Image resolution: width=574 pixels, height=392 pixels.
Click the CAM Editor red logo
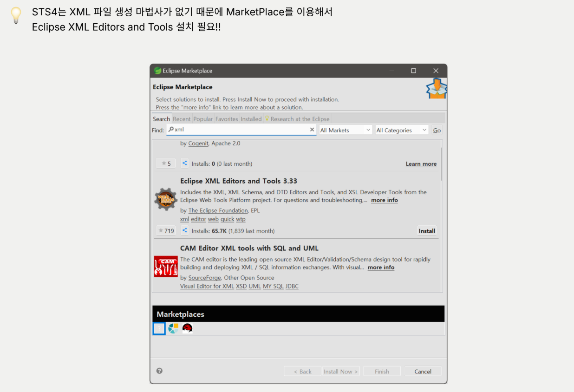166,267
